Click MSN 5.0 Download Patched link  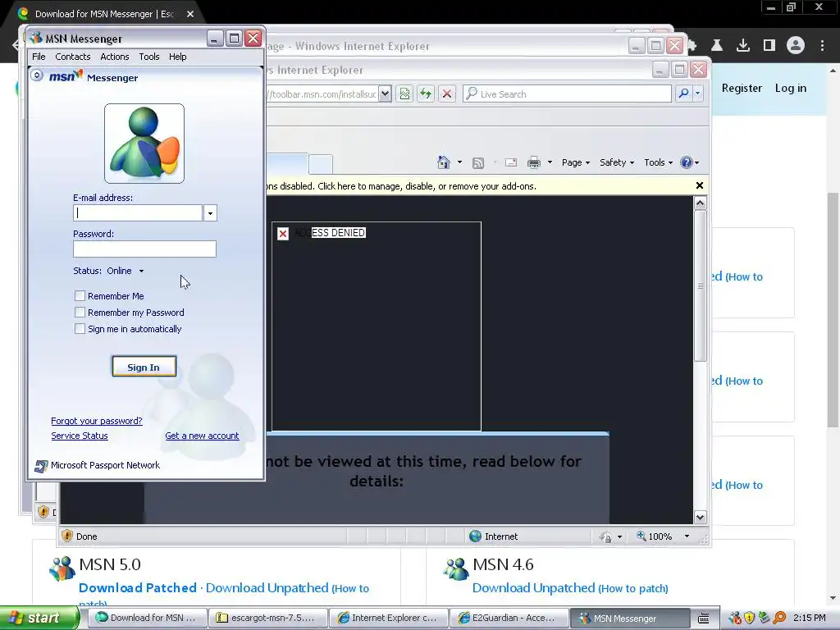pyautogui.click(x=138, y=587)
